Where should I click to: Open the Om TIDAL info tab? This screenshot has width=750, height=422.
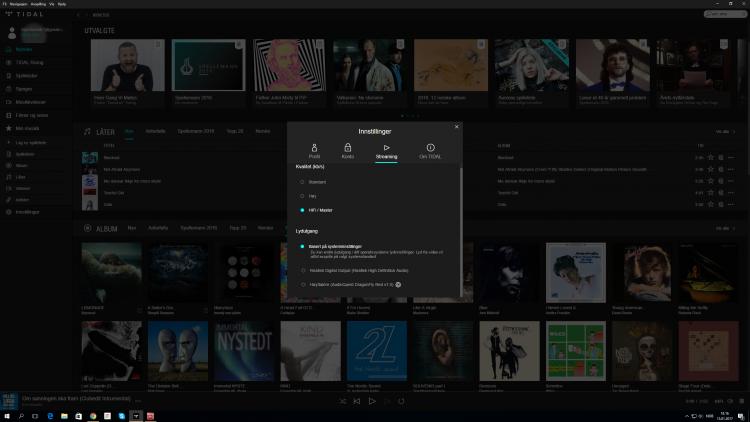coord(430,151)
